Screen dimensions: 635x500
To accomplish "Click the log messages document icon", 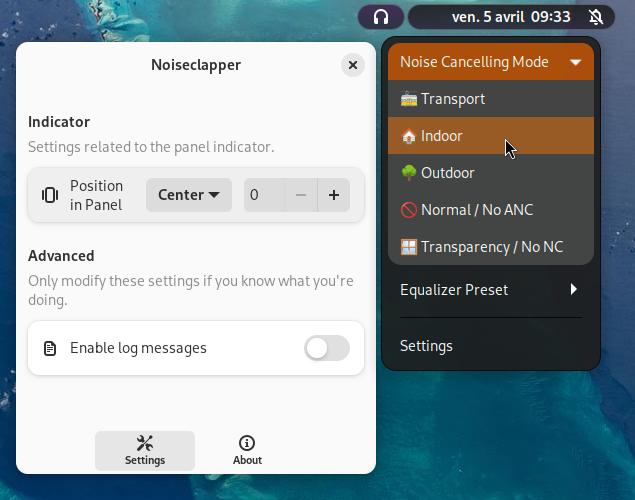I will coord(50,348).
